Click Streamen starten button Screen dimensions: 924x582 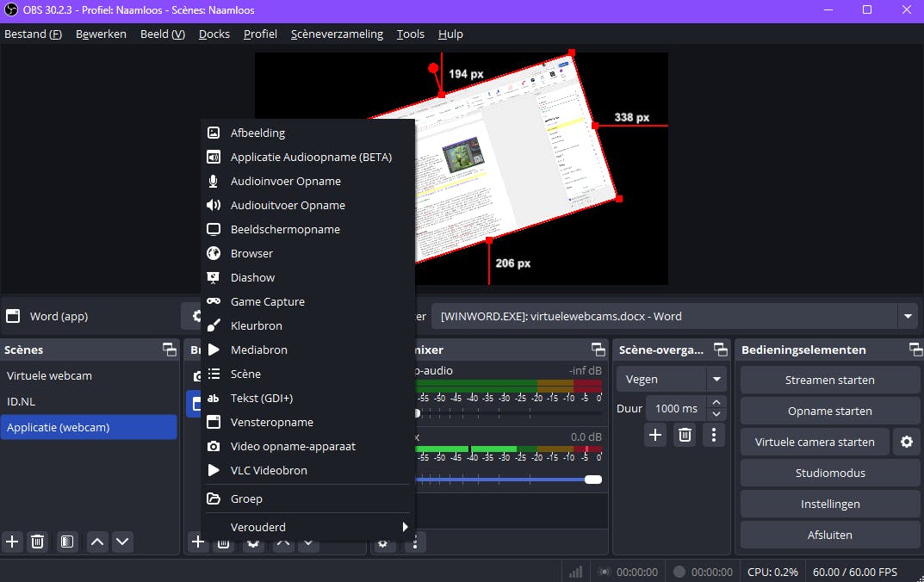[x=830, y=380]
